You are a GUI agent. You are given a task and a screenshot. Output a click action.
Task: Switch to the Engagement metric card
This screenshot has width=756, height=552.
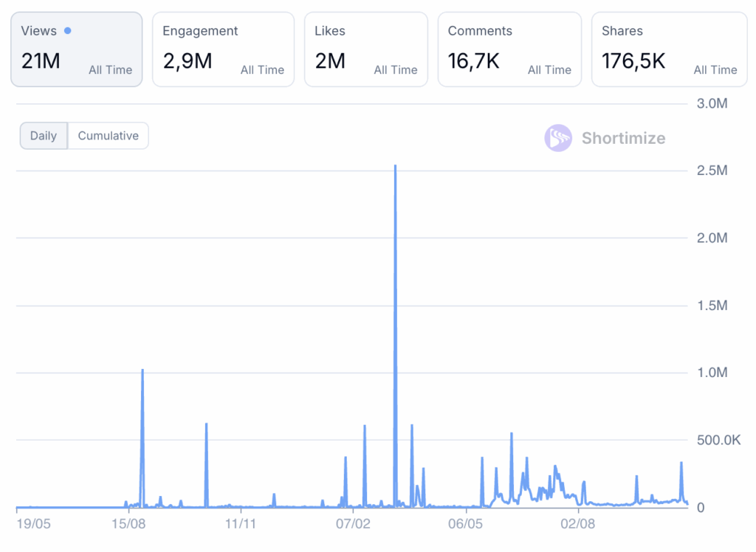coord(224,49)
